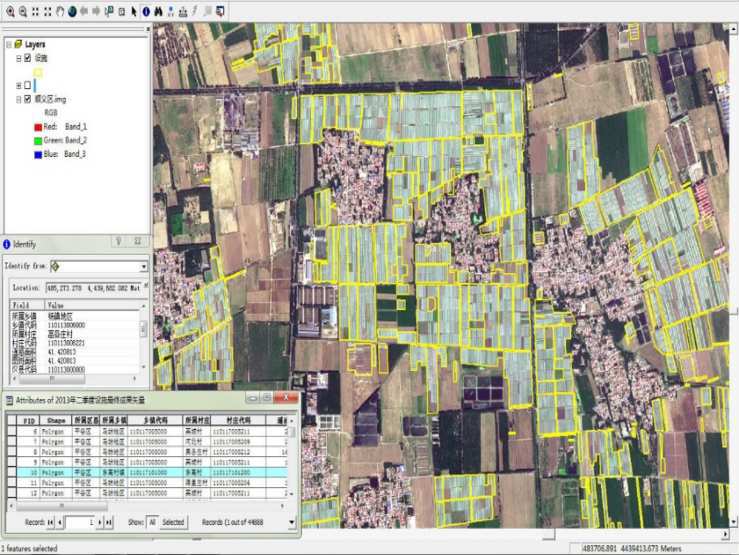Select row selector for FID 7

[12, 442]
